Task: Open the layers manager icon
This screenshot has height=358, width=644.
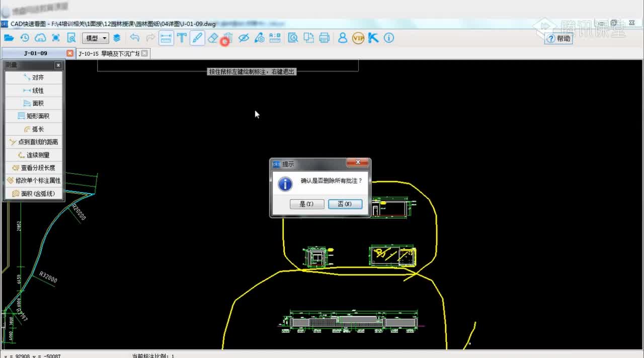Action: pyautogui.click(x=117, y=38)
